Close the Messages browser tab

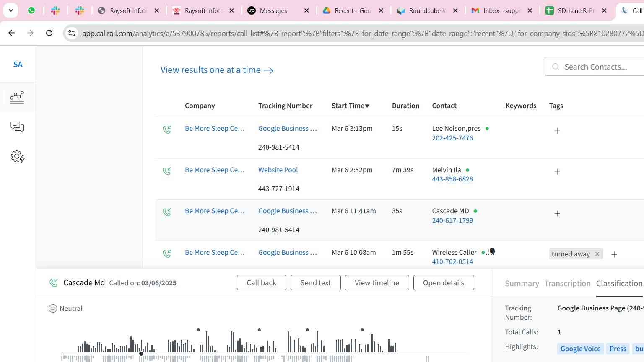pos(306,10)
